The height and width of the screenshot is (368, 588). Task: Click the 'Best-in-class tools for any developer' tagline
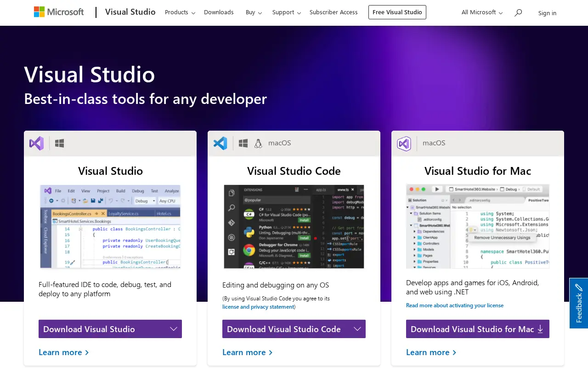tap(146, 99)
